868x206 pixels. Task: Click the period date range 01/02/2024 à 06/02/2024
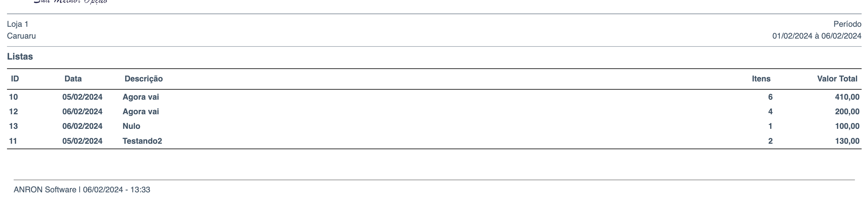816,36
